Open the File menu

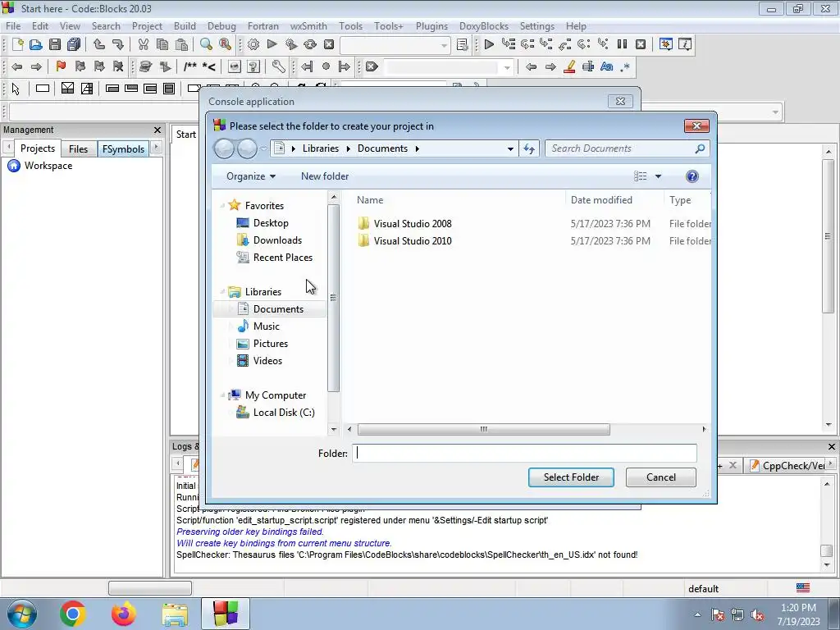pyautogui.click(x=13, y=26)
